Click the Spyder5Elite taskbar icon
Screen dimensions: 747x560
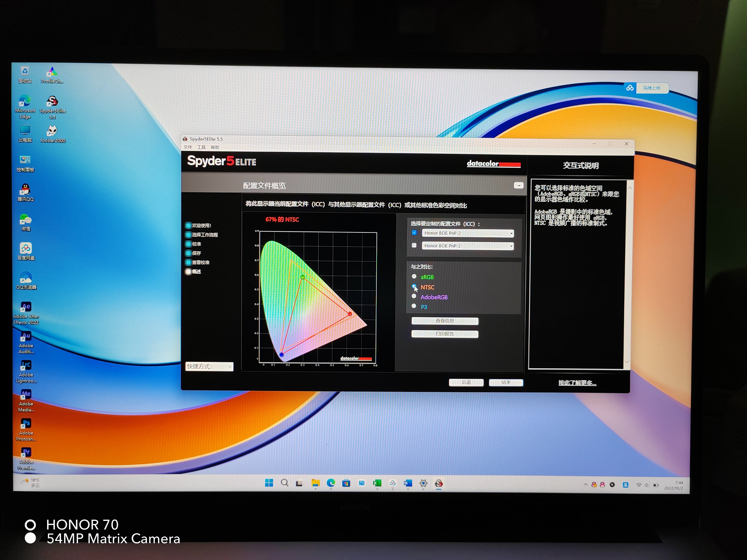coord(439,483)
